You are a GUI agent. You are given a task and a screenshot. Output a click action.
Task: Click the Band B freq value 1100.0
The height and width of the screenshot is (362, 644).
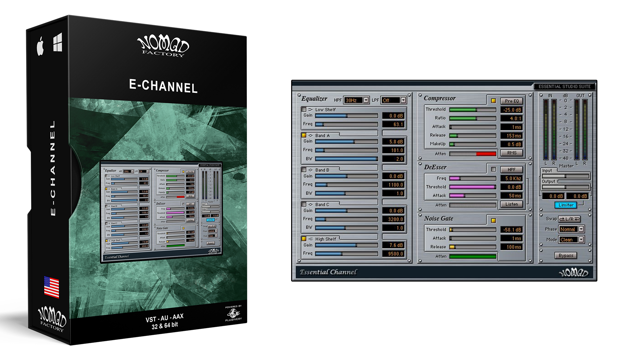click(393, 185)
